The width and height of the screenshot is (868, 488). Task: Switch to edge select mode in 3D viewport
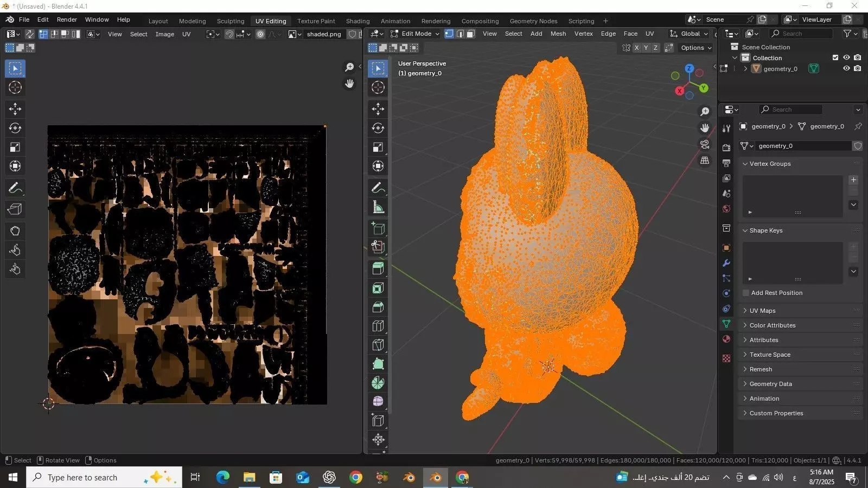point(460,34)
